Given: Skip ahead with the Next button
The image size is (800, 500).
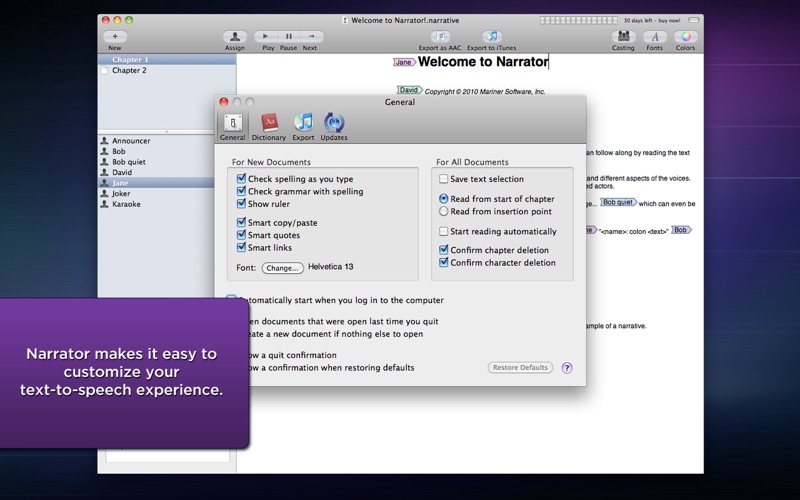Looking at the screenshot, I should (311, 37).
